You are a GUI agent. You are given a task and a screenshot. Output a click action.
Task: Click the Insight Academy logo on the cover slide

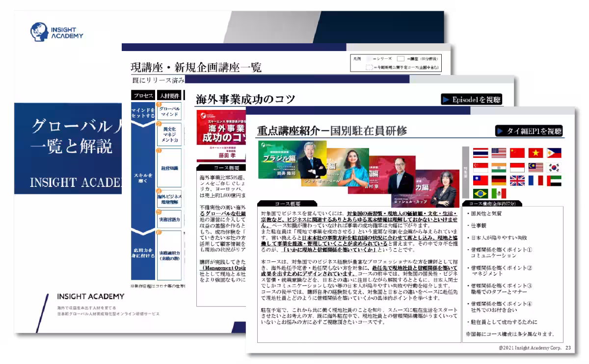(x=57, y=32)
